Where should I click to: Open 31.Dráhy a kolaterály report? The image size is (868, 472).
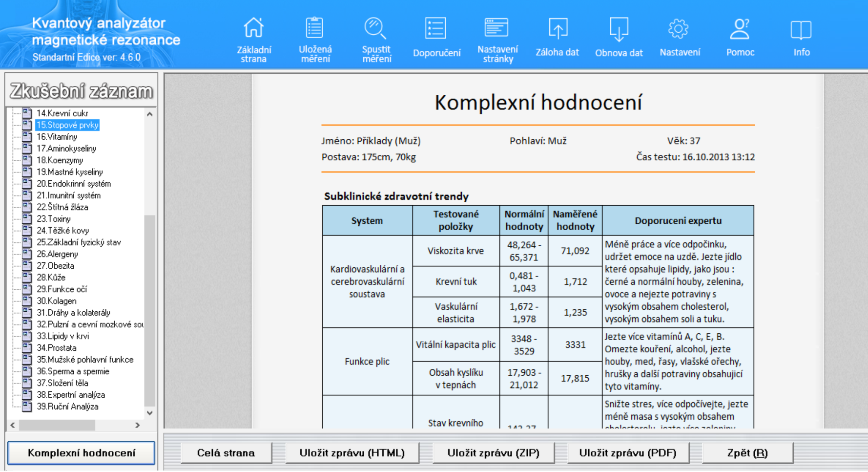point(73,313)
